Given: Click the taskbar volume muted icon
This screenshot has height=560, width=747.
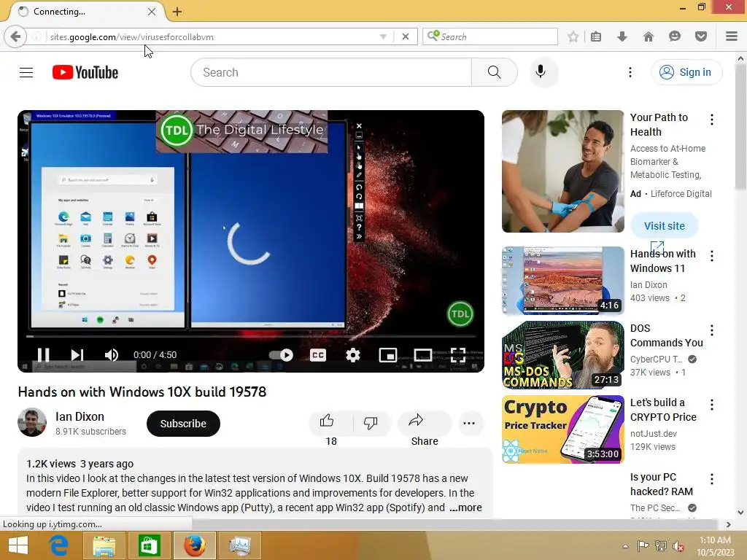Looking at the screenshot, I should pyautogui.click(x=678, y=546).
